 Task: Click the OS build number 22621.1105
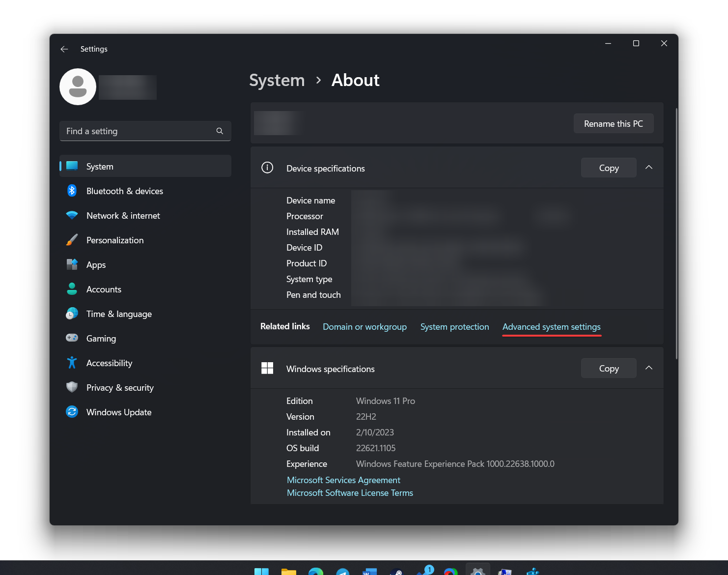click(x=376, y=448)
